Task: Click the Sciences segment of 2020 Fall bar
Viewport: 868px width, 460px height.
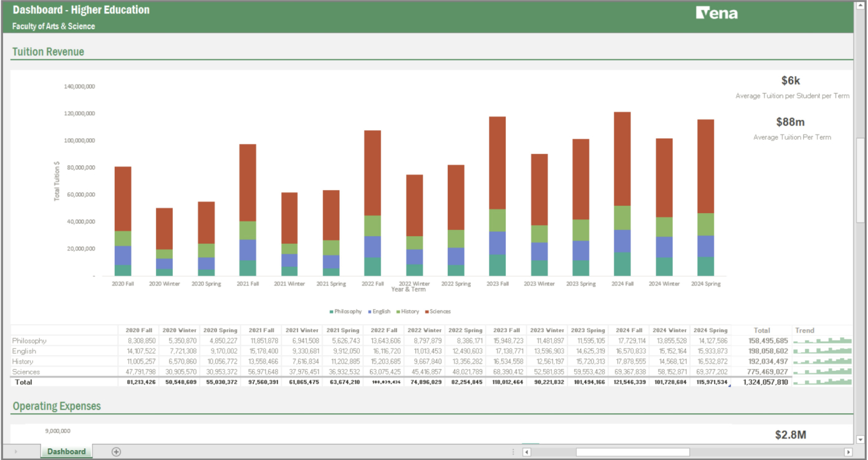Action: (123, 199)
